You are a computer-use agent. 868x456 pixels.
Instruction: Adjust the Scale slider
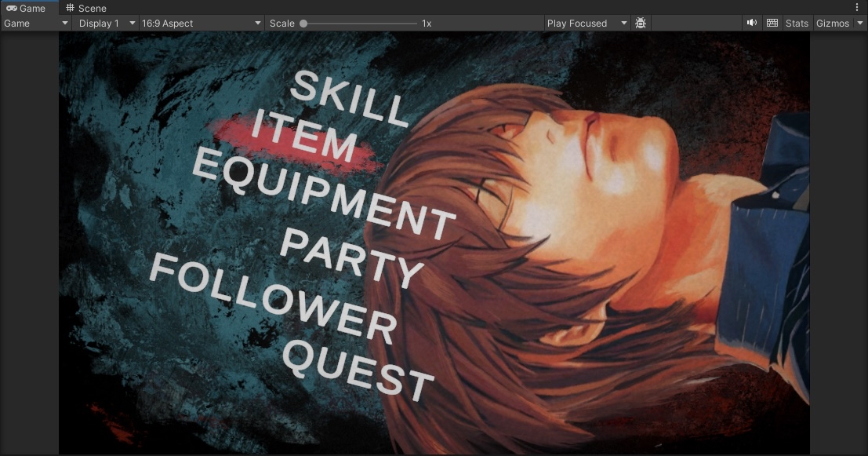click(x=304, y=23)
